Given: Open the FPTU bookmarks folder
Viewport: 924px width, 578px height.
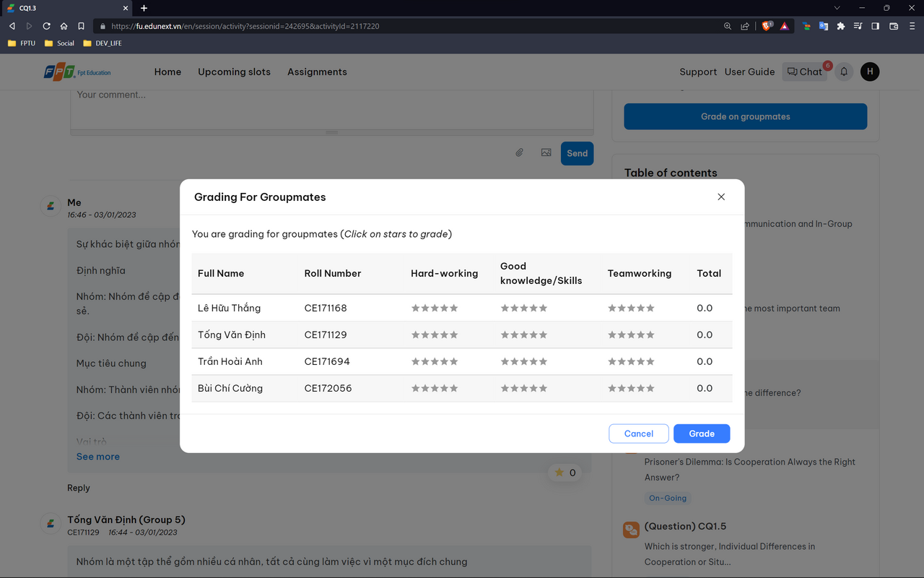Looking at the screenshot, I should (22, 43).
